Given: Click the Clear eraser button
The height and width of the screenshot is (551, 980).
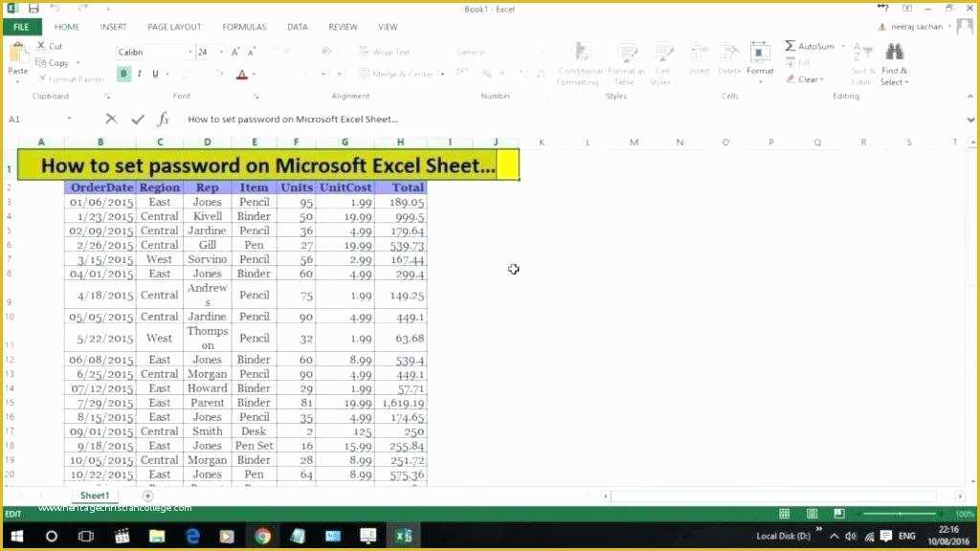Looking at the screenshot, I should tap(804, 79).
